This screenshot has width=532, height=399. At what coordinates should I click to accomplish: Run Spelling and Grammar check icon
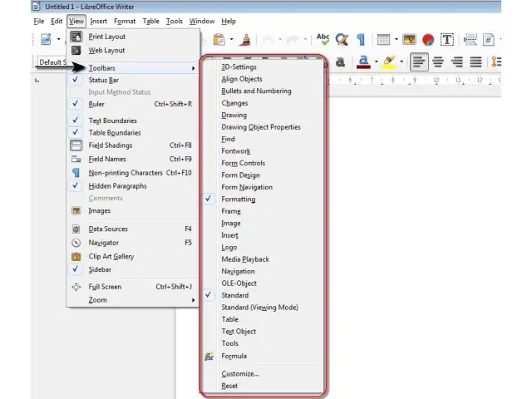[x=323, y=39]
